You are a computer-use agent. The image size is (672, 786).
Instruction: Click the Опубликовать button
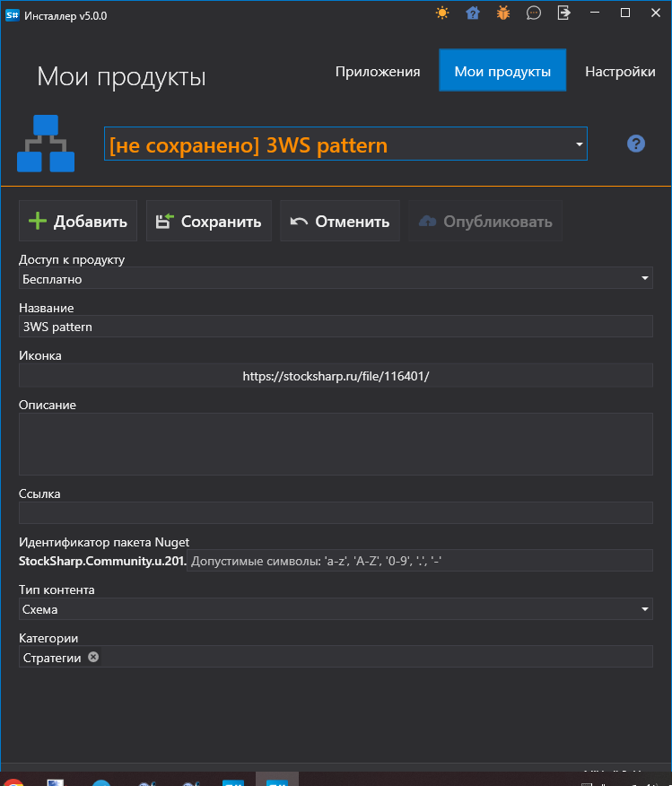(x=485, y=221)
